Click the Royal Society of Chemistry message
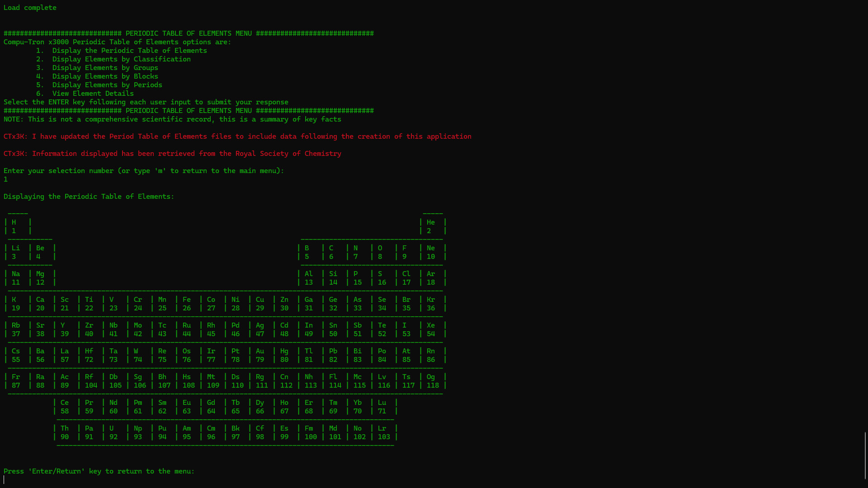 pos(173,153)
